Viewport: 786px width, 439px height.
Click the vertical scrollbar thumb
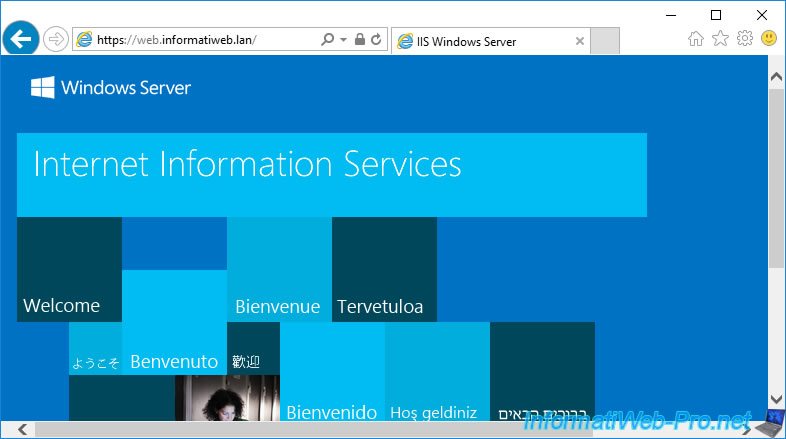click(776, 178)
